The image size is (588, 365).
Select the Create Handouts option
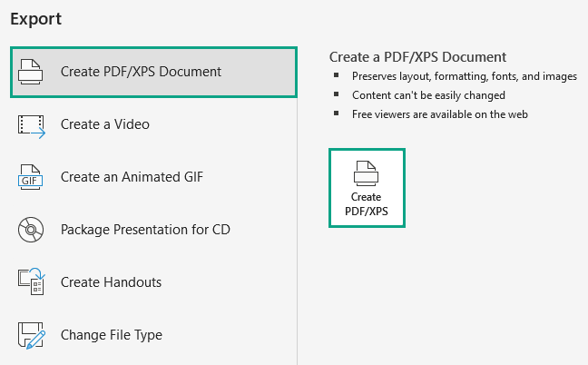[153, 282]
